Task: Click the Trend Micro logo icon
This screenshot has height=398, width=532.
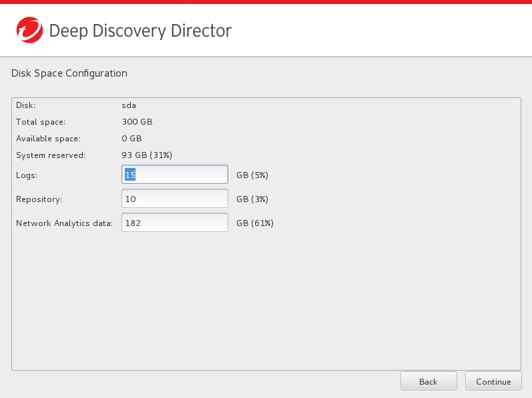Action: (x=29, y=30)
